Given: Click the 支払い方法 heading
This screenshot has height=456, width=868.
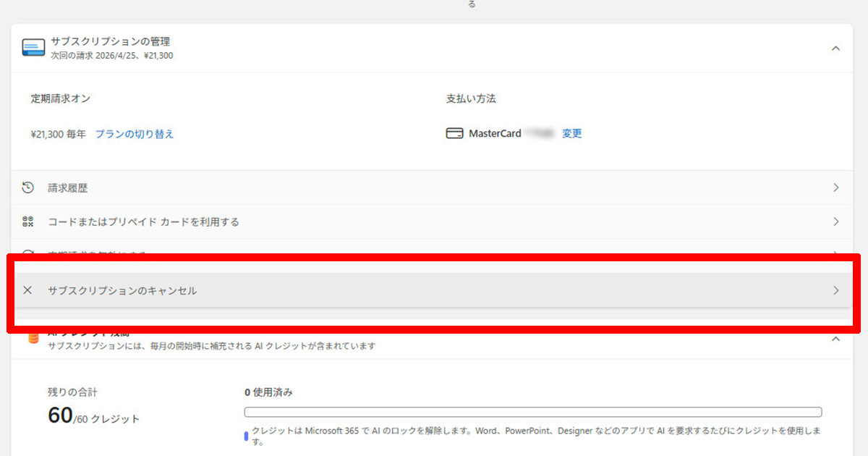Looking at the screenshot, I should [471, 98].
